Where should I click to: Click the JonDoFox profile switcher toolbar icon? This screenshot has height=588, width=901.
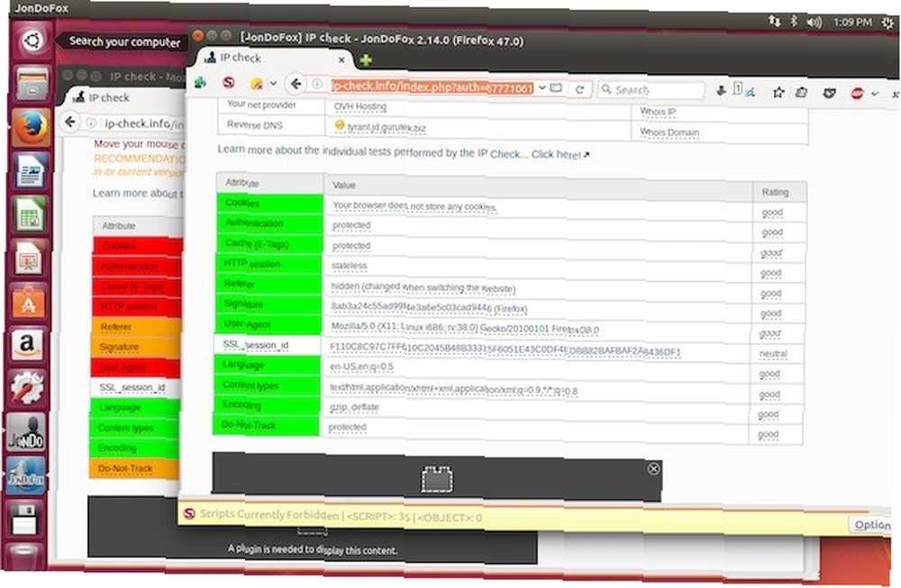point(200,82)
